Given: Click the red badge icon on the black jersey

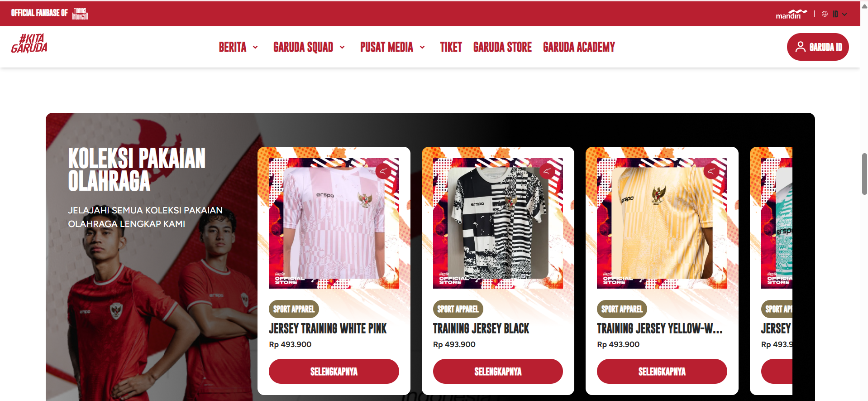Looking at the screenshot, I should click(547, 171).
